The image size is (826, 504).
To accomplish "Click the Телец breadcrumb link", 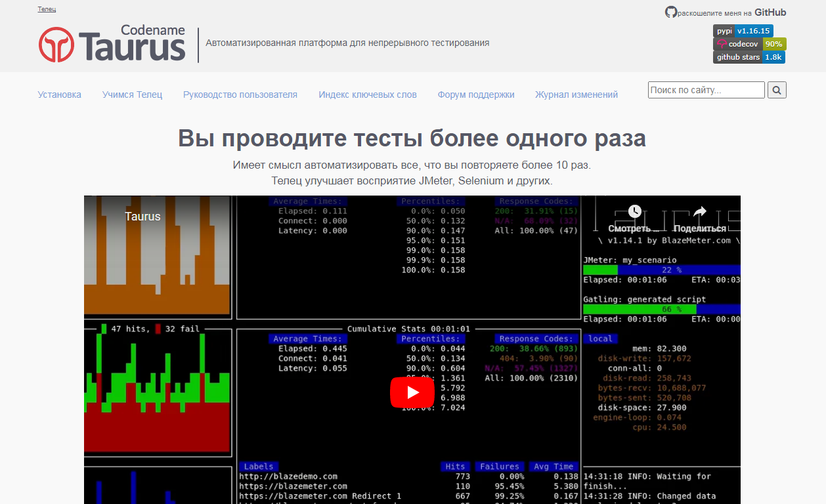I will coord(47,9).
